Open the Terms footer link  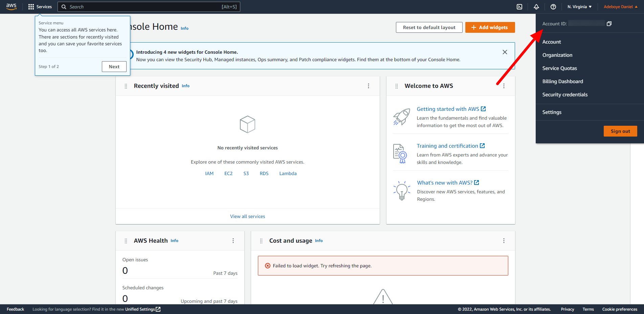pos(588,309)
